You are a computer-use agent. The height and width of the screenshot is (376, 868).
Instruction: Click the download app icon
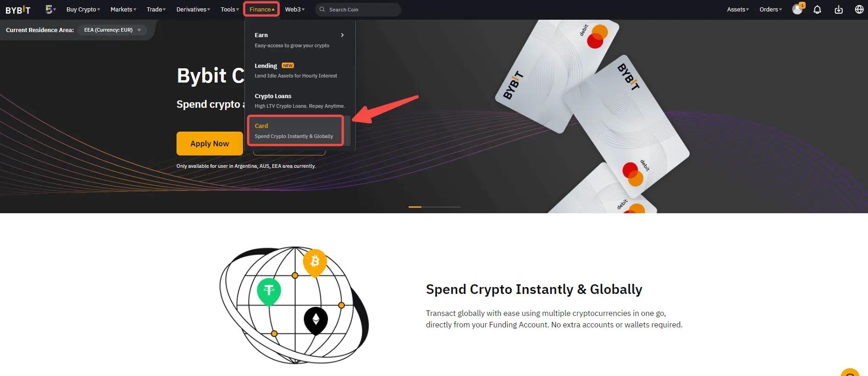(x=839, y=10)
